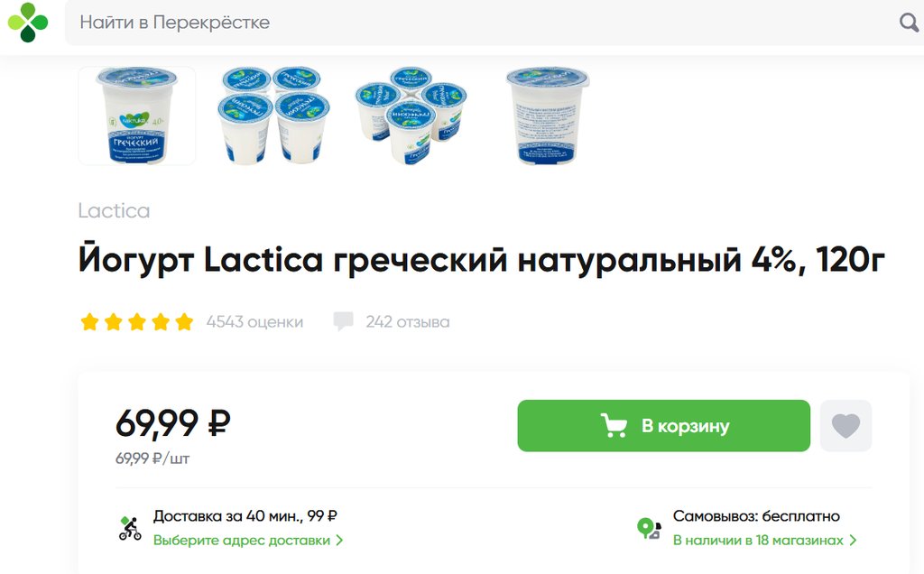Click the five-star rating
The height and width of the screenshot is (574, 924).
[136, 322]
